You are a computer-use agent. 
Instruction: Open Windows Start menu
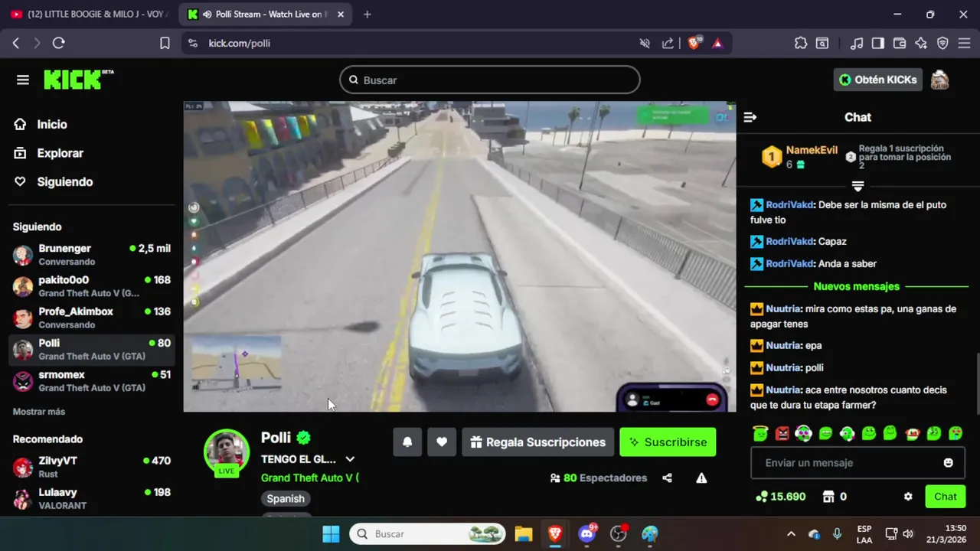[331, 534]
